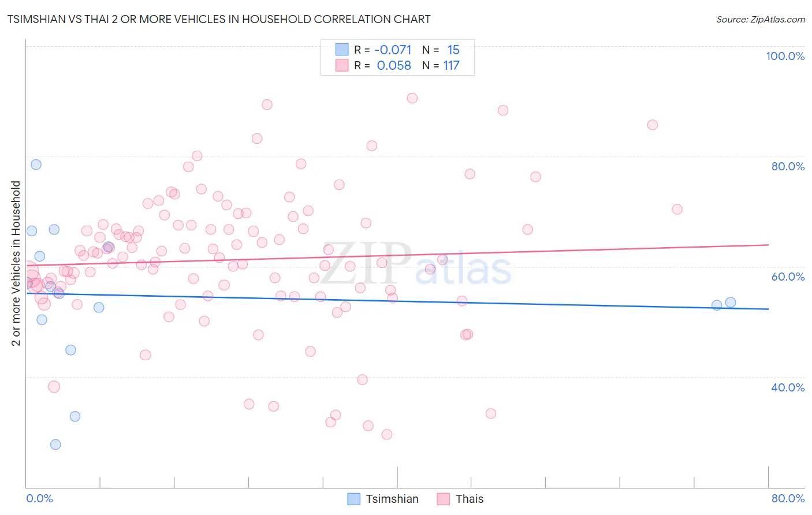Click the 0.0% x-axis start label

pyautogui.click(x=39, y=498)
